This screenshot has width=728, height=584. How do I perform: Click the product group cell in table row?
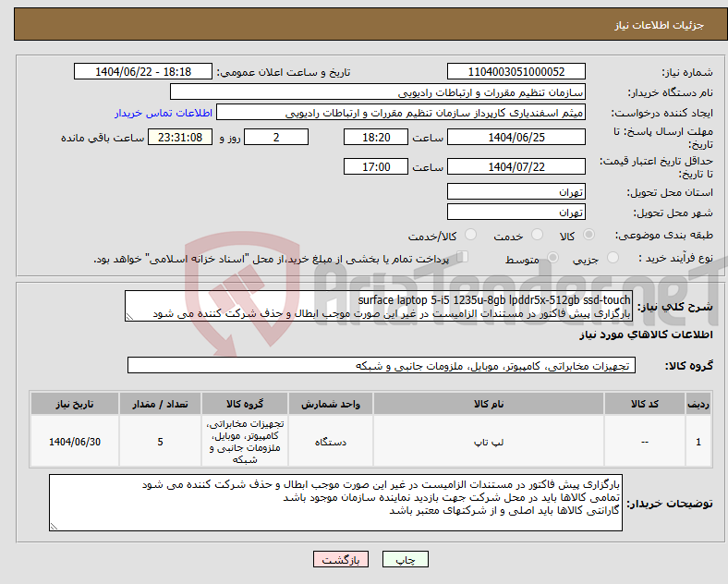[245, 442]
